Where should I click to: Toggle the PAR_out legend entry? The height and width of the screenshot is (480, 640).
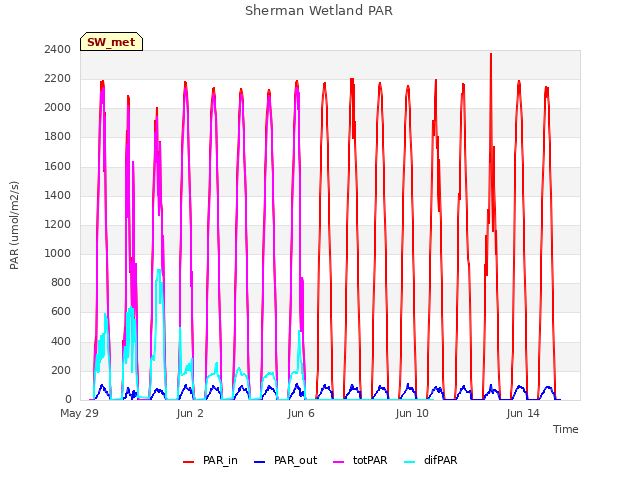pyautogui.click(x=285, y=460)
